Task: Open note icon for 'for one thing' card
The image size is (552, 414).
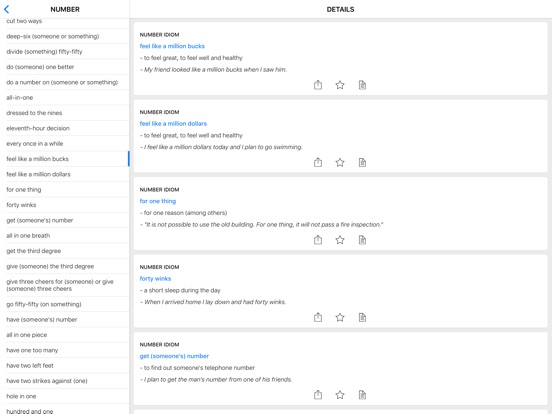Action: [x=362, y=240]
